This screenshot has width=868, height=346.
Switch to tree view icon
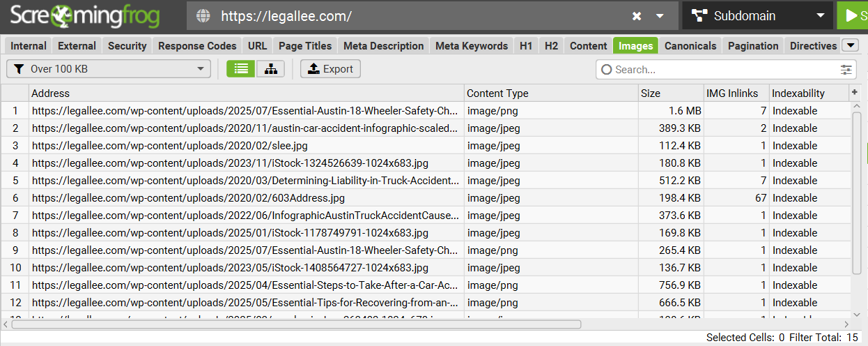pos(270,69)
